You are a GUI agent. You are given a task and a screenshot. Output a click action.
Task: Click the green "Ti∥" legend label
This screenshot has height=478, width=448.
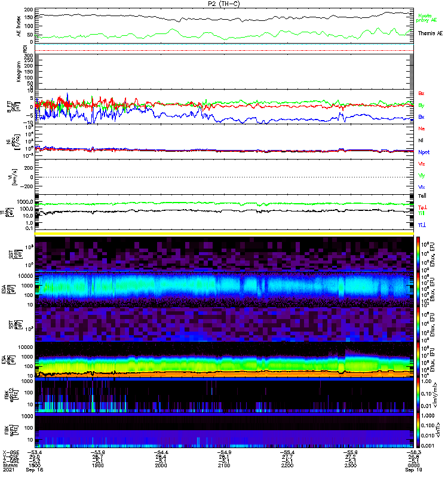(x=421, y=213)
